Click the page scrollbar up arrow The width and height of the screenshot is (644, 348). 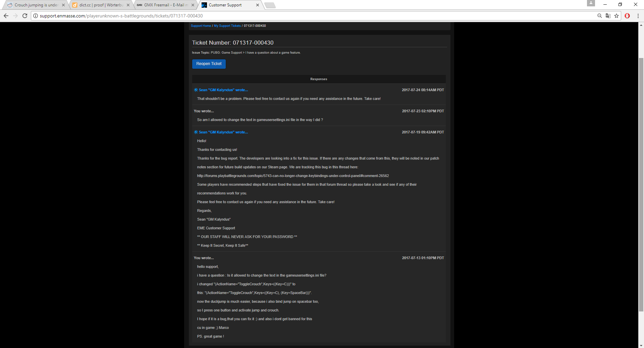pyautogui.click(x=641, y=25)
